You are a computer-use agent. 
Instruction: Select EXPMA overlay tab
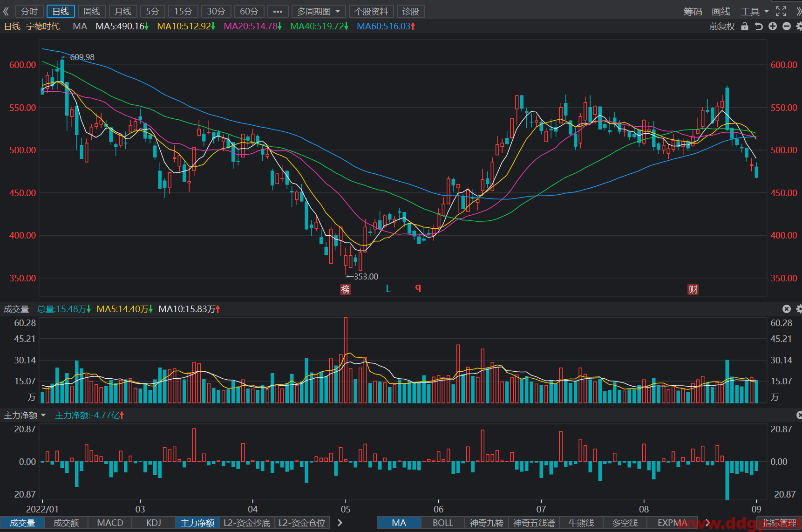pos(672,523)
